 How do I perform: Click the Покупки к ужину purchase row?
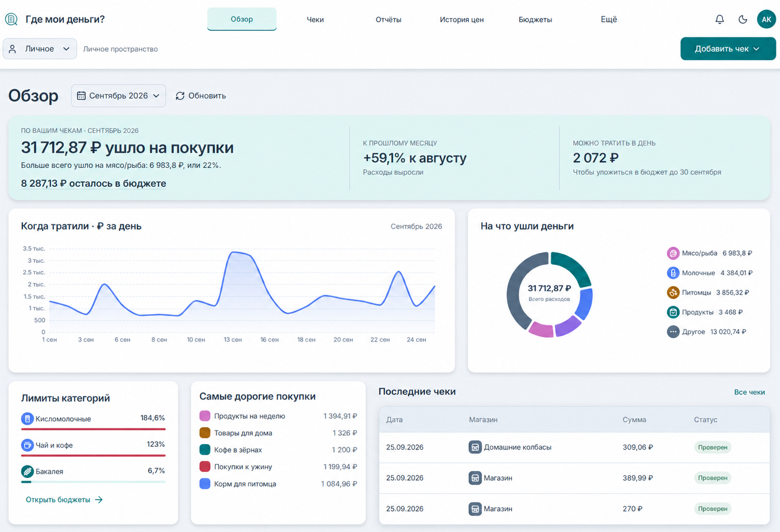pyautogui.click(x=278, y=467)
